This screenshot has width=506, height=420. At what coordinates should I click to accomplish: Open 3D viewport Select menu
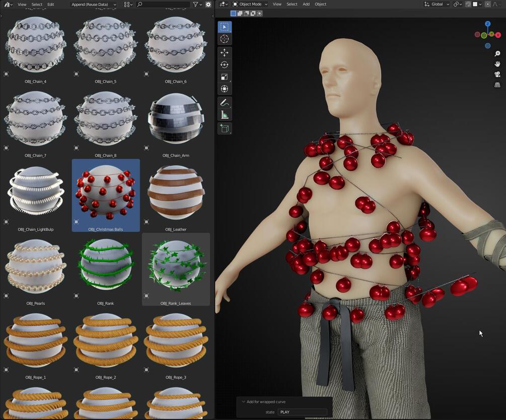[292, 4]
